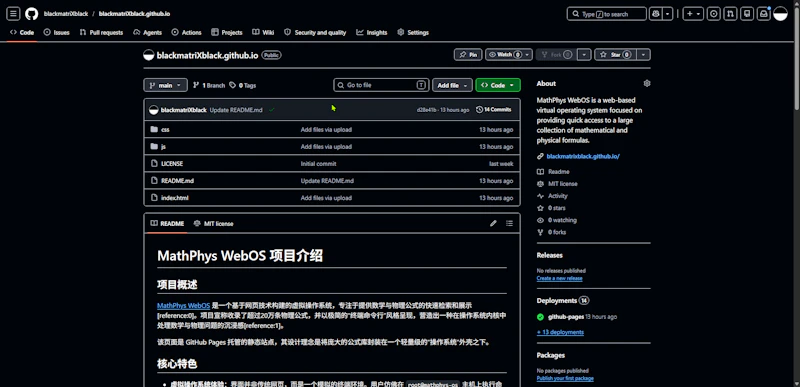Viewport: 800px width, 387px height.
Task: Focus the Type / to search box
Action: [x=607, y=14]
